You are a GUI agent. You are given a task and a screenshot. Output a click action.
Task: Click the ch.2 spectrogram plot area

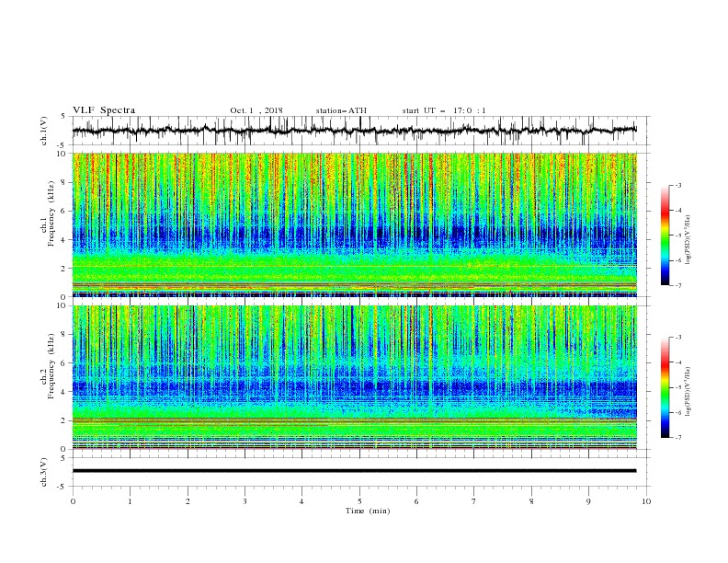[354, 377]
